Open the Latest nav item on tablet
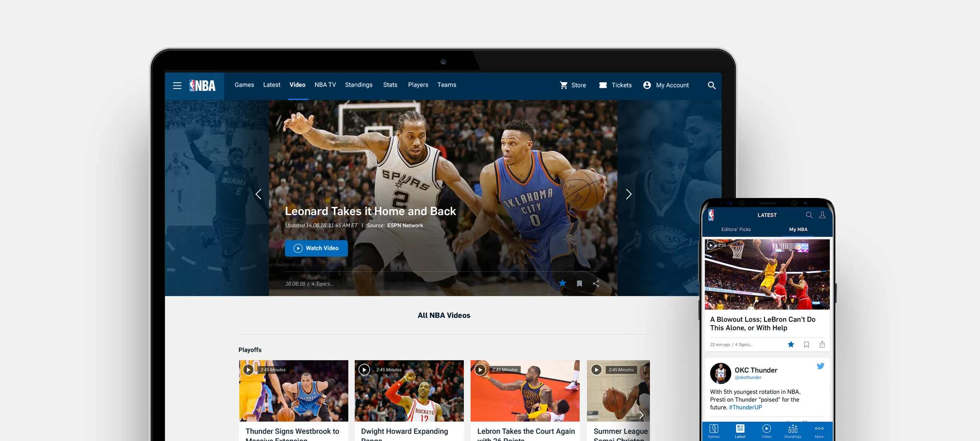Screen dimensions: 980x441 click(272, 85)
